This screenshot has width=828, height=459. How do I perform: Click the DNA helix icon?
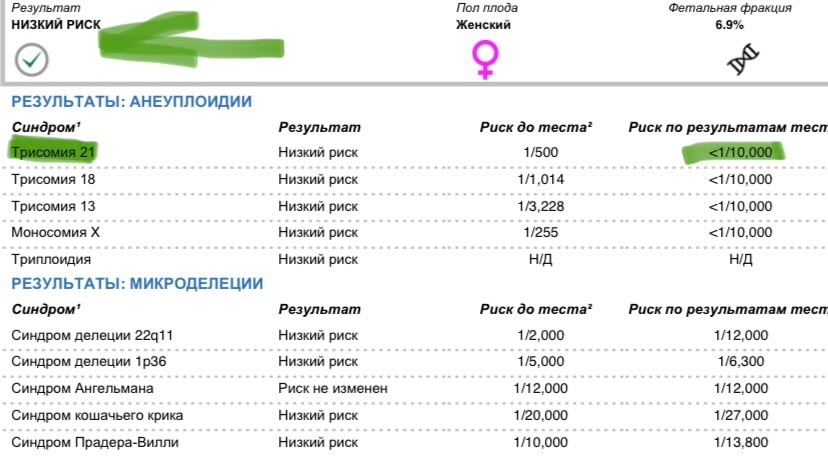pos(742,59)
